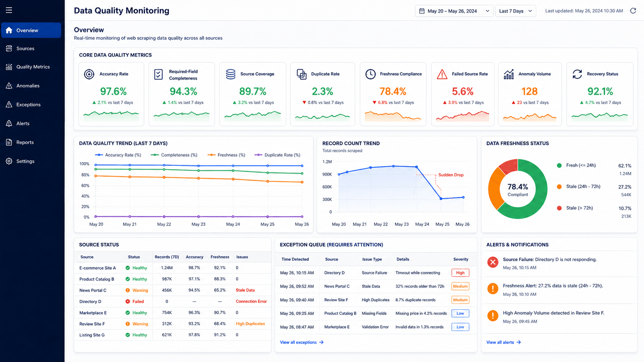Click the Exceptions triangle icon in sidebar
The height and width of the screenshot is (362, 644).
click(9, 104)
